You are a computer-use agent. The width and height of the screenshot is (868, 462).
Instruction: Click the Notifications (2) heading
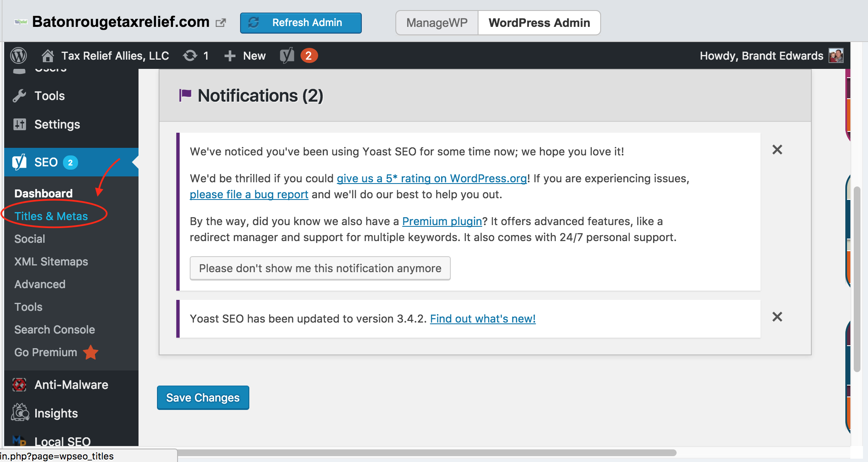tap(260, 96)
